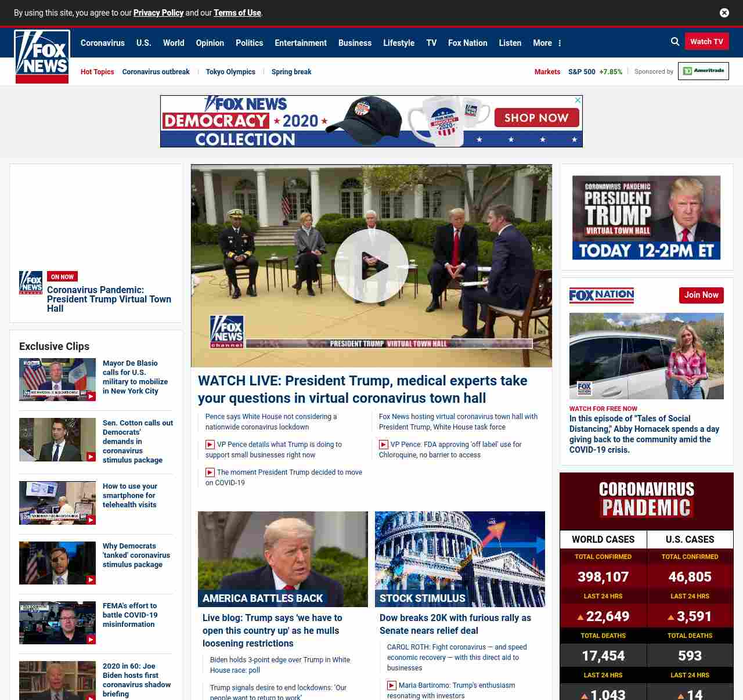Click the Join Now button
Viewport: 743px width, 700px height.
pyautogui.click(x=701, y=295)
